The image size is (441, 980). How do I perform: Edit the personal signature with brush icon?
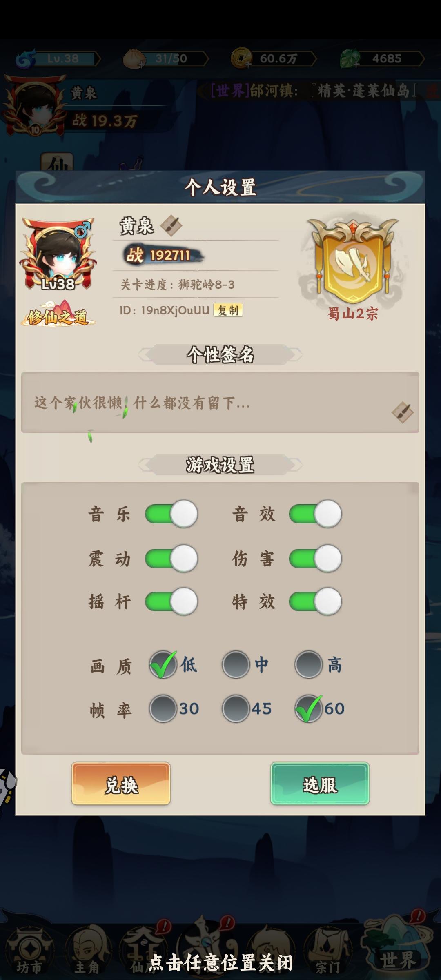(402, 412)
